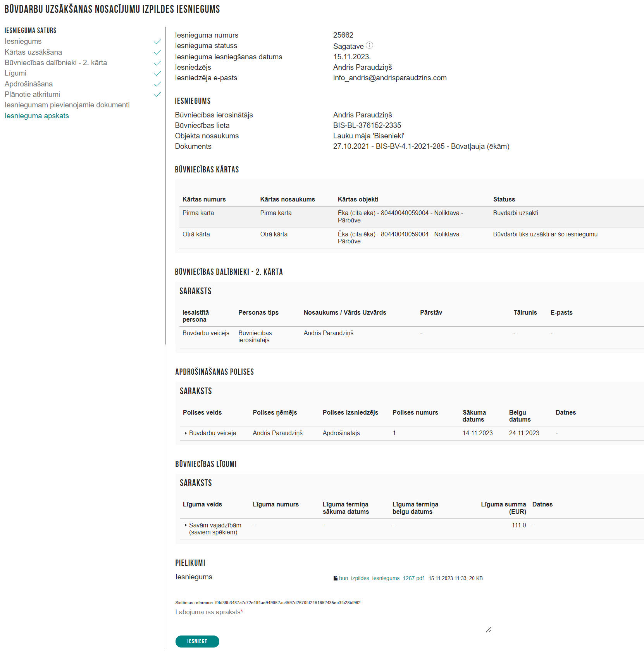Click the application number 25662
The height and width of the screenshot is (651, 644).
(x=343, y=35)
